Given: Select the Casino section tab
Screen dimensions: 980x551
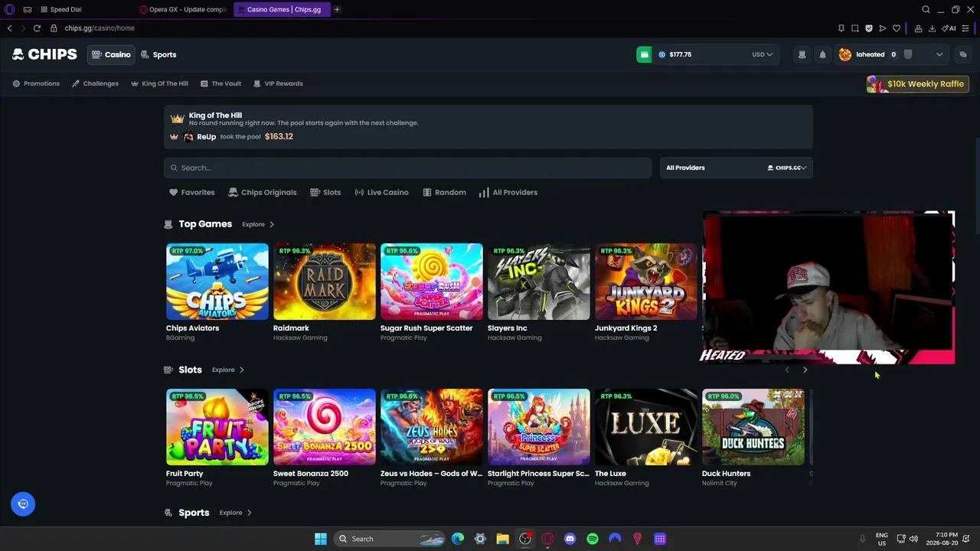Looking at the screenshot, I should point(111,54).
